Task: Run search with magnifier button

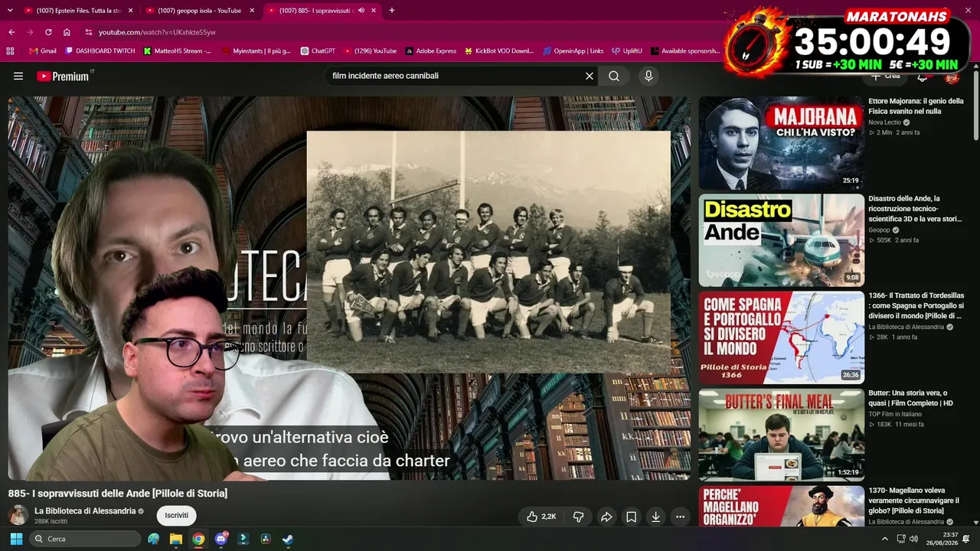Action: click(x=614, y=76)
